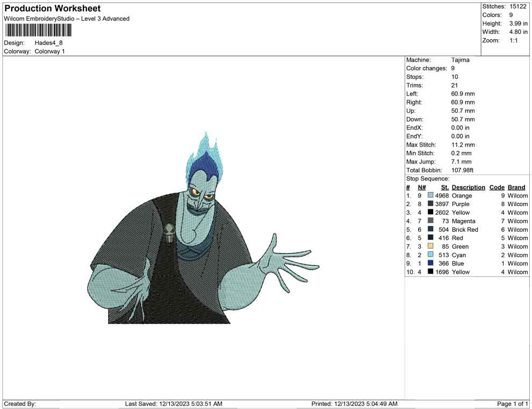This screenshot has width=532, height=409.
Task: Click the Red thread swatch in stop 6
Action: [430, 238]
